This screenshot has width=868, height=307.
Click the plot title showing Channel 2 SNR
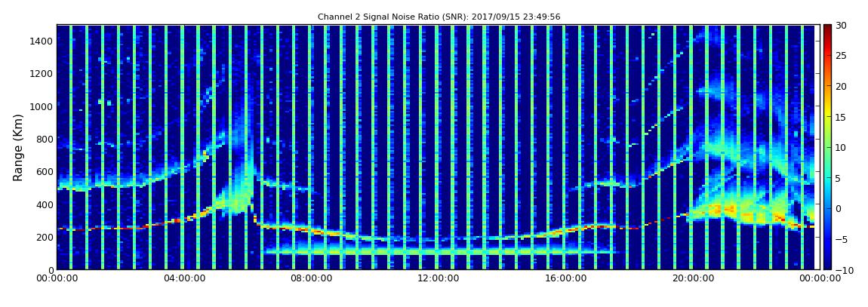pyautogui.click(x=439, y=17)
